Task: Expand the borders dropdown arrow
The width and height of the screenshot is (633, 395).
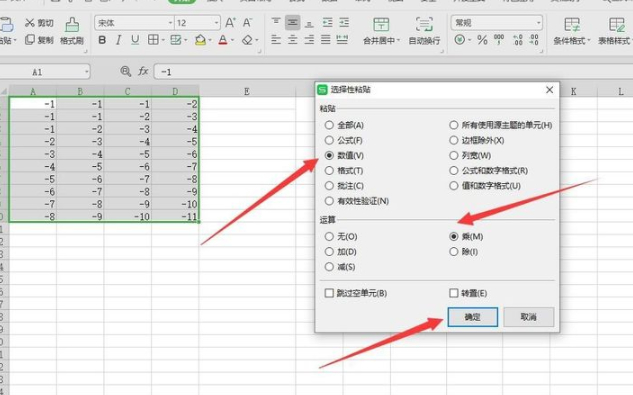Action: tap(163, 40)
